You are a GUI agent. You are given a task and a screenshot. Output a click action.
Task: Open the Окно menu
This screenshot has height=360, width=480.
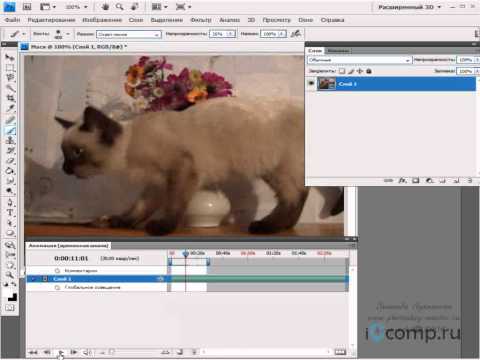306,20
